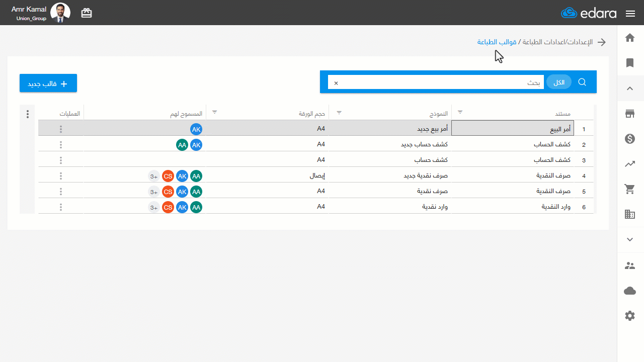The height and width of the screenshot is (362, 644).
Task: Open the filter for the حجم الورقة column
Action: click(214, 112)
